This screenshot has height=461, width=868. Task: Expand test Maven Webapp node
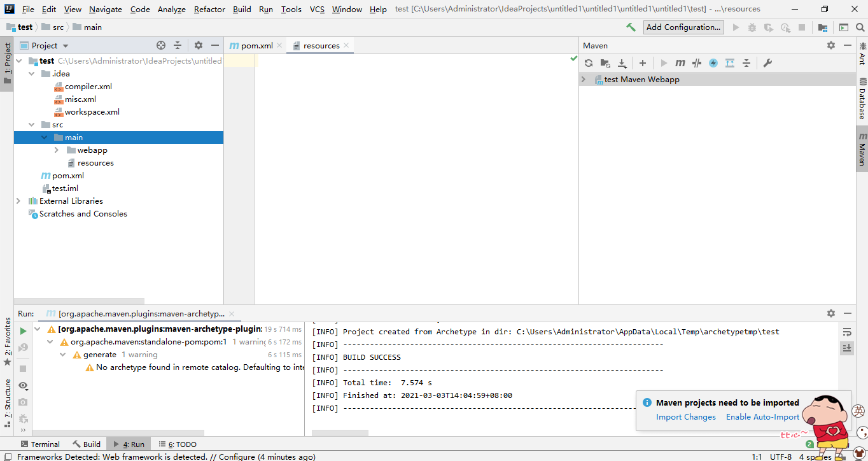point(584,80)
